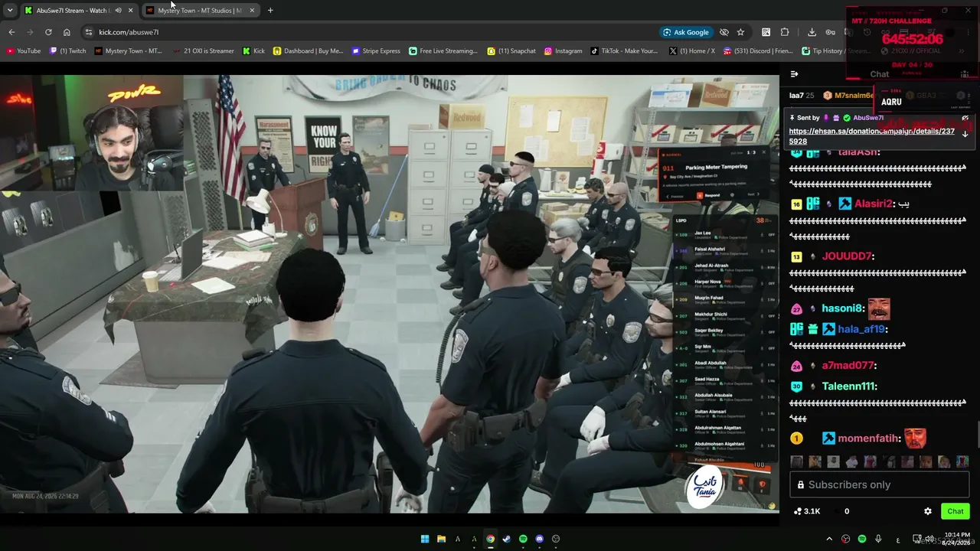Click the Ask Google button
Viewport: 980px width, 551px height.
[686, 32]
